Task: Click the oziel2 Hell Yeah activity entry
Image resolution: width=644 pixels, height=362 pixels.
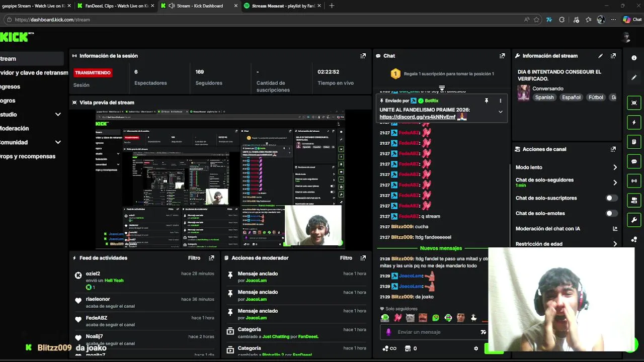Action: (144, 281)
